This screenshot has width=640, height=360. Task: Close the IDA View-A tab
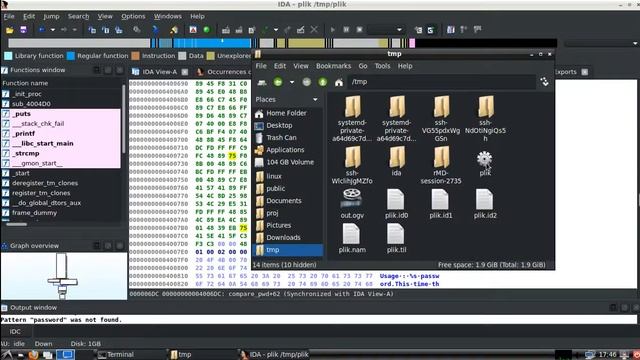tap(185, 72)
